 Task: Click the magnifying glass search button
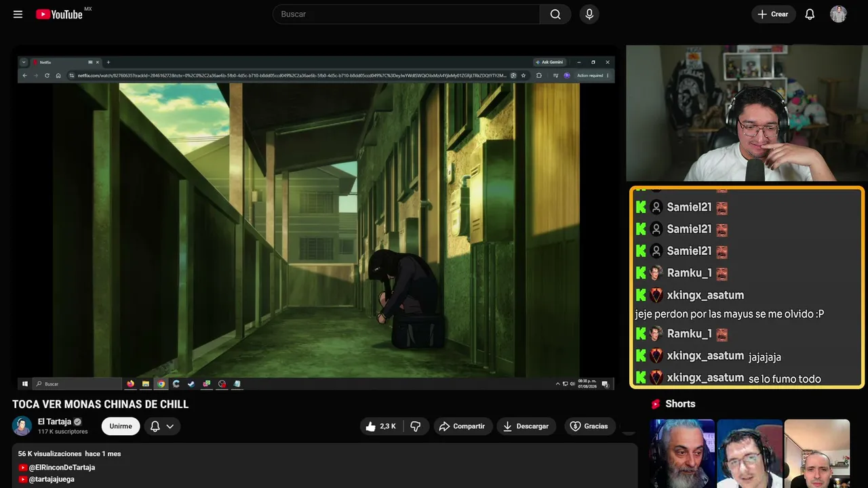(555, 14)
